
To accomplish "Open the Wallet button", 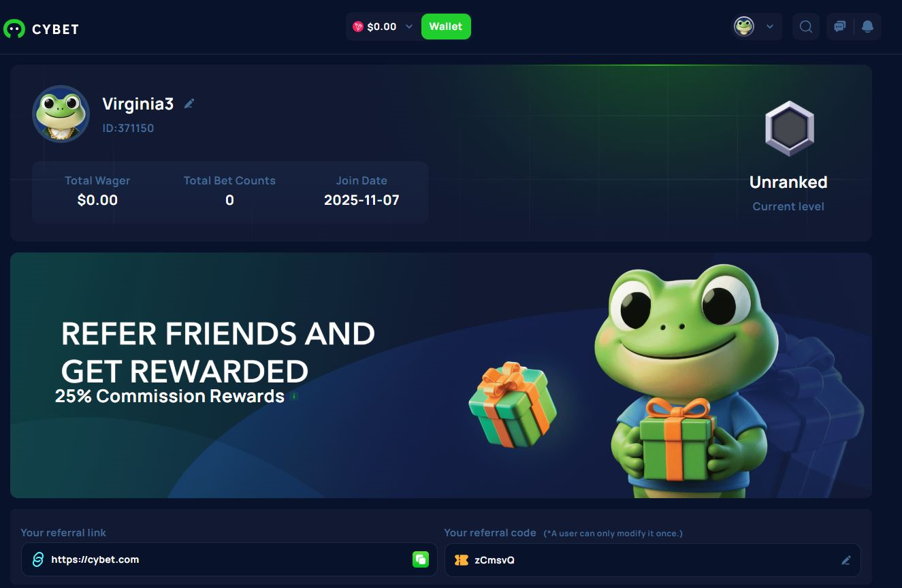I will [446, 27].
